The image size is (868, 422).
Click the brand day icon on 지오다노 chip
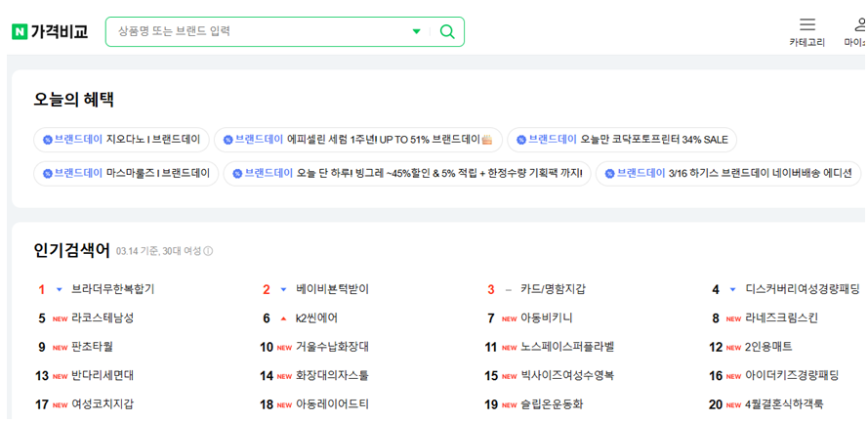tap(48, 140)
